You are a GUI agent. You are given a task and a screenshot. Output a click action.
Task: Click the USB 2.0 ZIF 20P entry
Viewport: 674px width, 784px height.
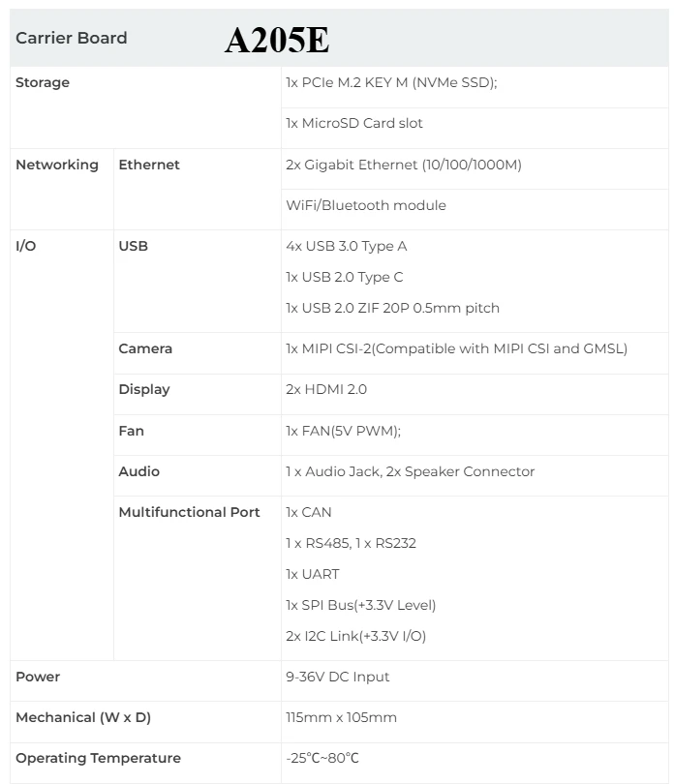[393, 308]
